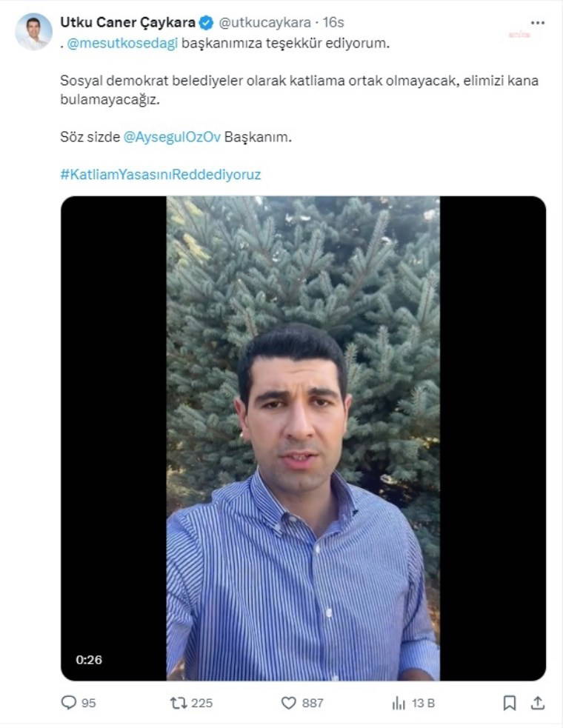Viewport: 563px width, 728px height.
Task: Click the 0:26 video duration label
Action: 89,660
